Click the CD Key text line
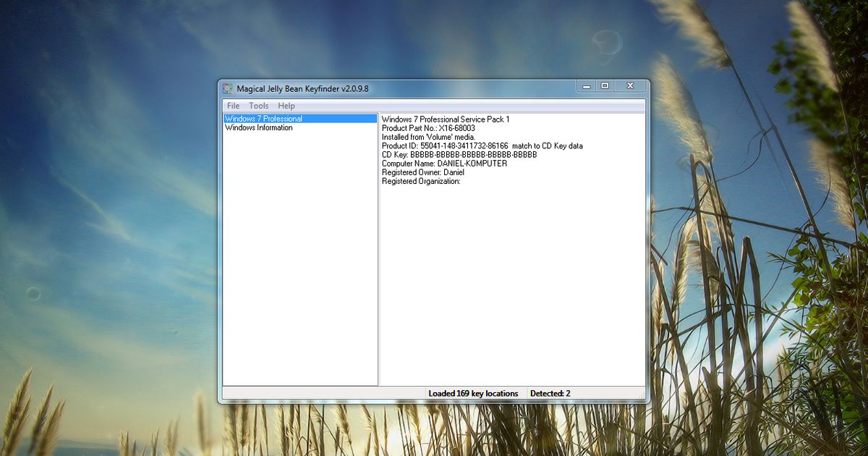Viewport: 868px width, 456px height. click(459, 155)
